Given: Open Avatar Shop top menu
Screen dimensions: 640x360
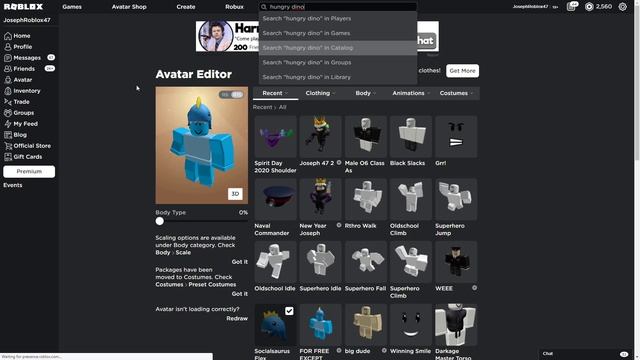Looking at the screenshot, I should 129,7.
